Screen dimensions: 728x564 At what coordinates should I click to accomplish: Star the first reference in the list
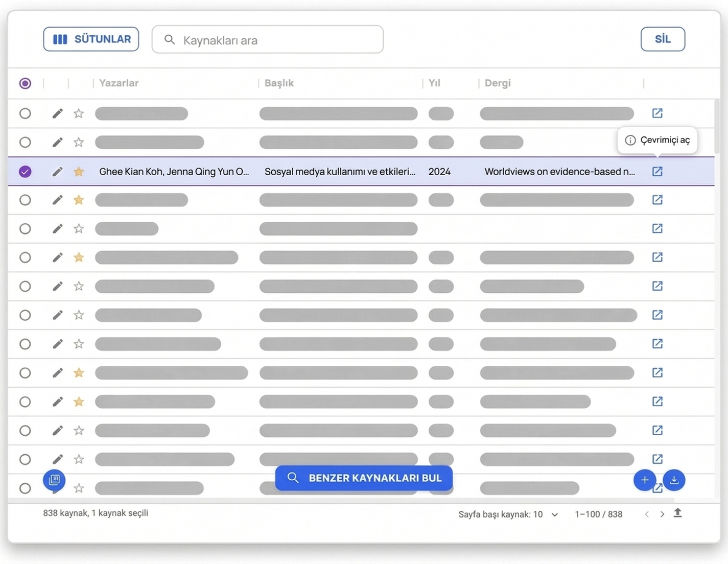tap(79, 113)
